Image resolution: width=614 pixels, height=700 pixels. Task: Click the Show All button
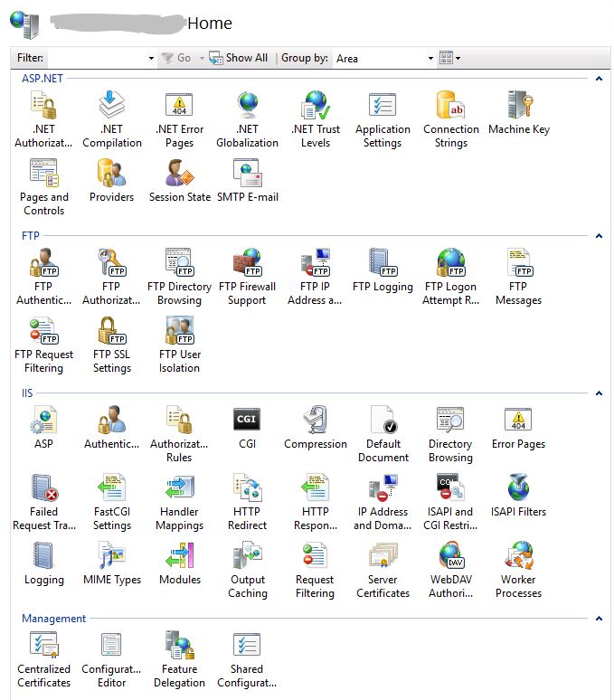coord(239,58)
